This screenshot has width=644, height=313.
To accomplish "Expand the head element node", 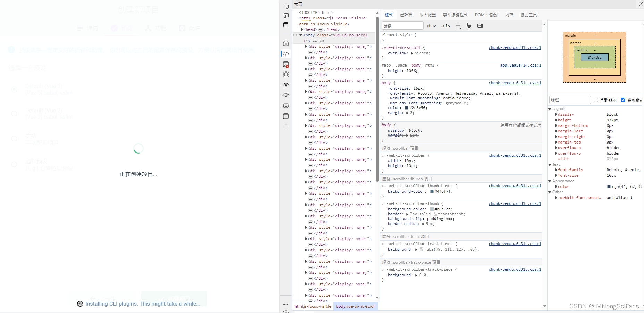I will 302,29.
